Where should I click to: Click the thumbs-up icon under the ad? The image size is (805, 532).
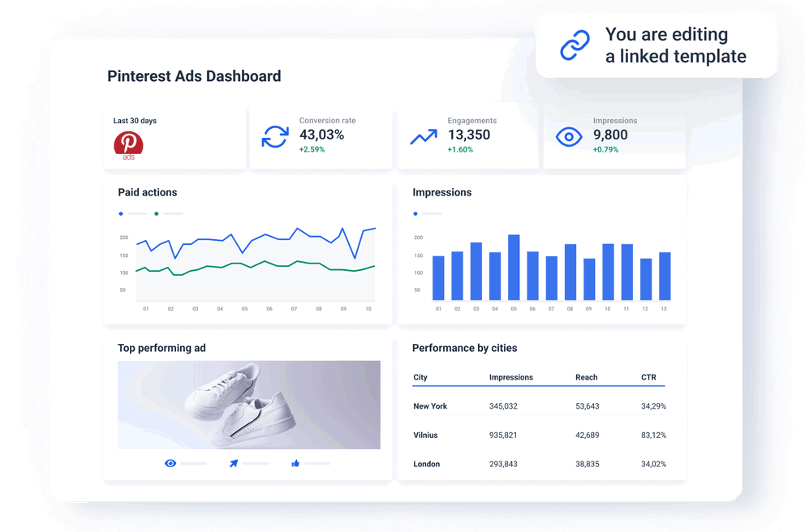[x=294, y=463]
